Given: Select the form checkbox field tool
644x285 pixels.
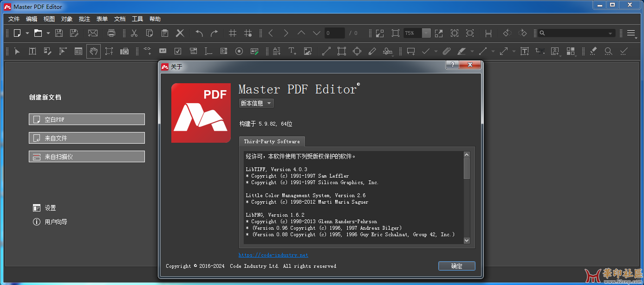Looking at the screenshot, I should tap(178, 51).
